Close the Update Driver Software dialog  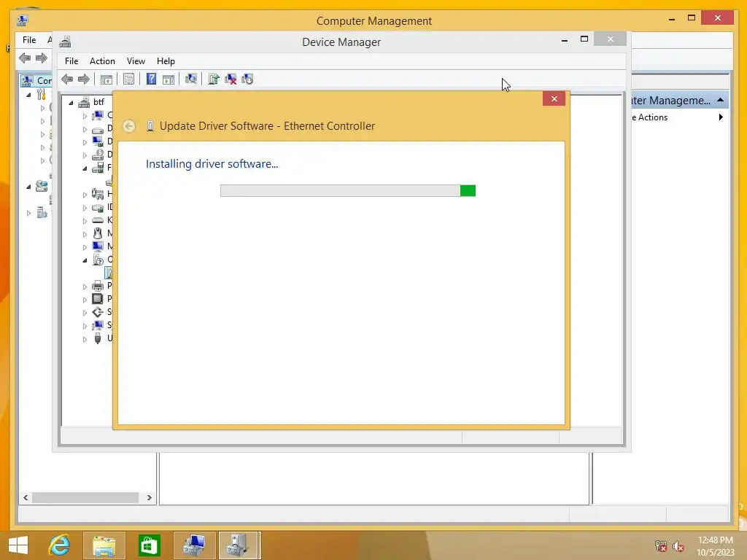(554, 98)
